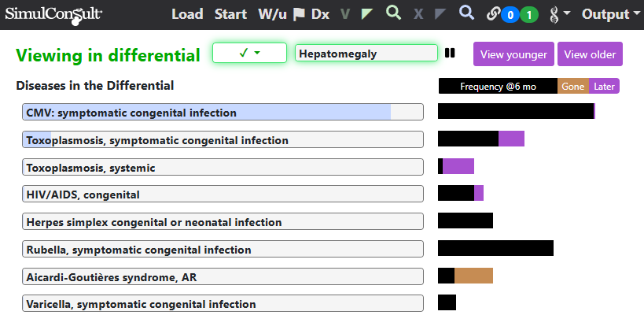Open the green checkmark dropdown
644x315 pixels.
249,53
